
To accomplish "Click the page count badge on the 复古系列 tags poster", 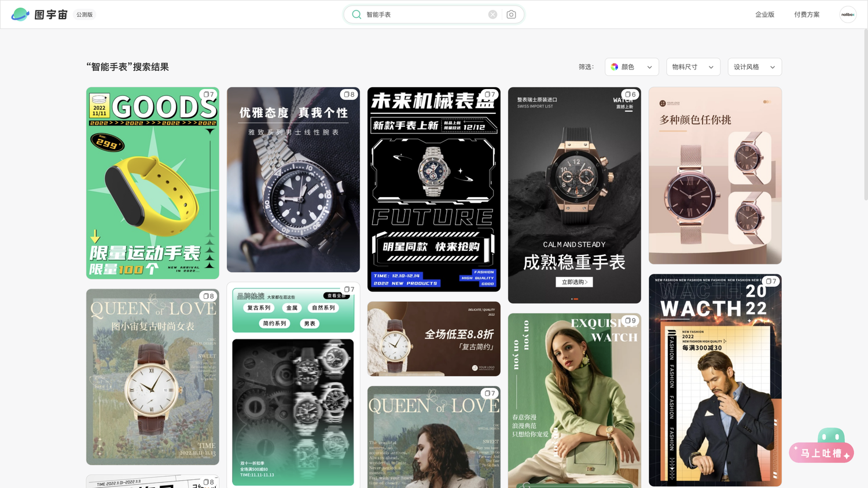I will (x=349, y=289).
